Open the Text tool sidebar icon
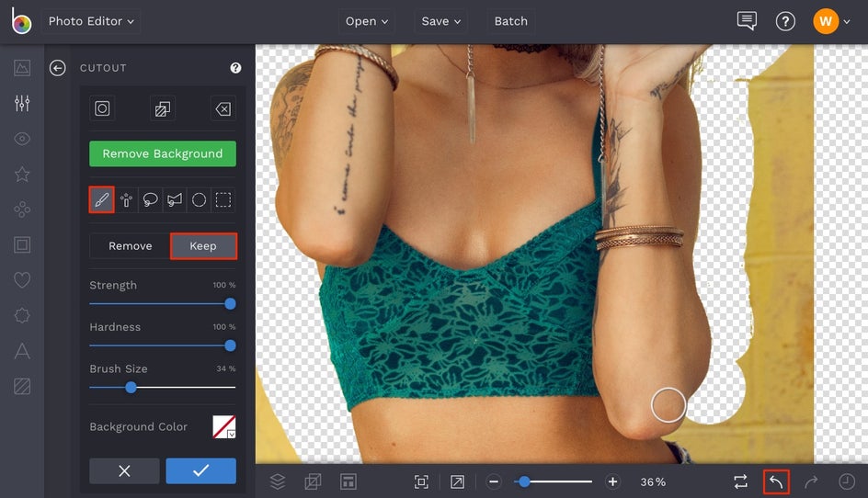Screen dimensions: 868x498 (x=22, y=351)
